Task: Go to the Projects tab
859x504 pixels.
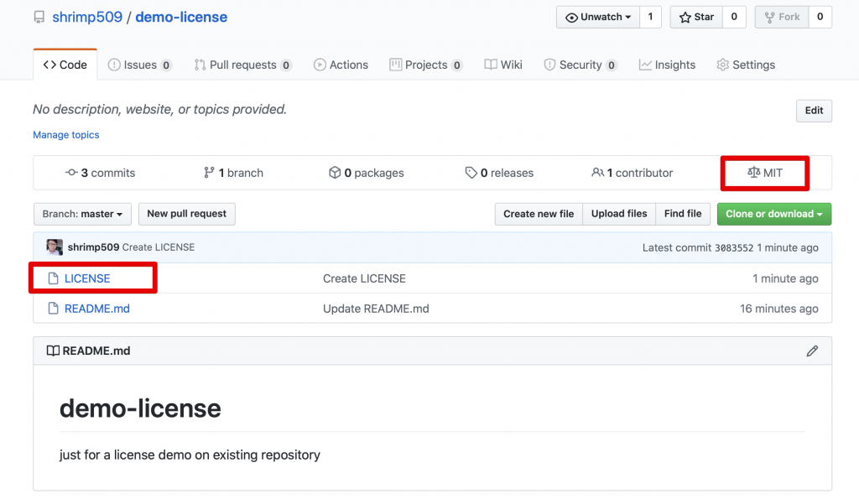Action: click(x=426, y=65)
